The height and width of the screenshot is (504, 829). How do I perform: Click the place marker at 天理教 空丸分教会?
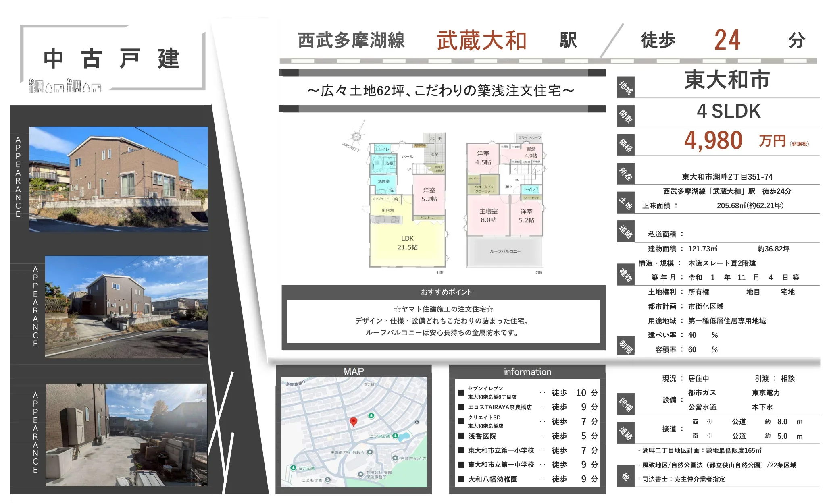[370, 452]
